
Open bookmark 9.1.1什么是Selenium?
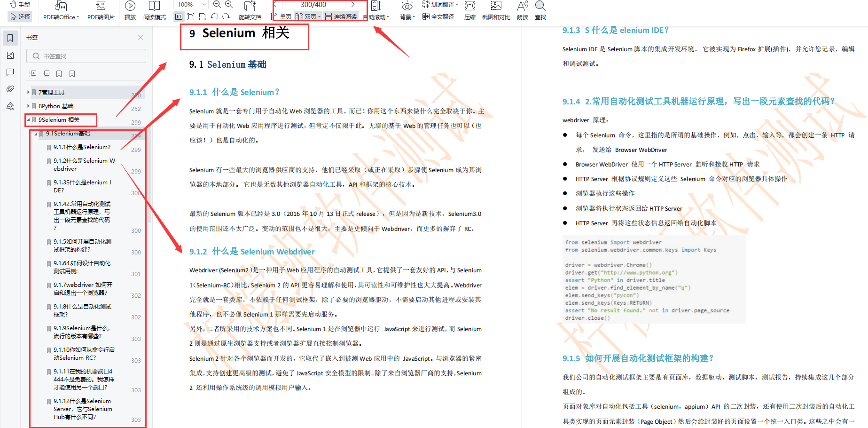coord(82,147)
